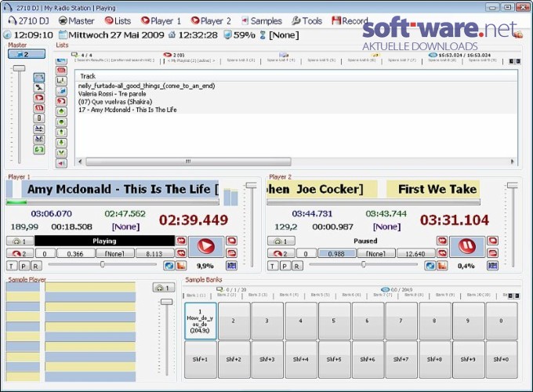Screen dimensions: 533x392
Task: Click the thin green down-arrow in Lists toolbar
Action: click(x=61, y=143)
